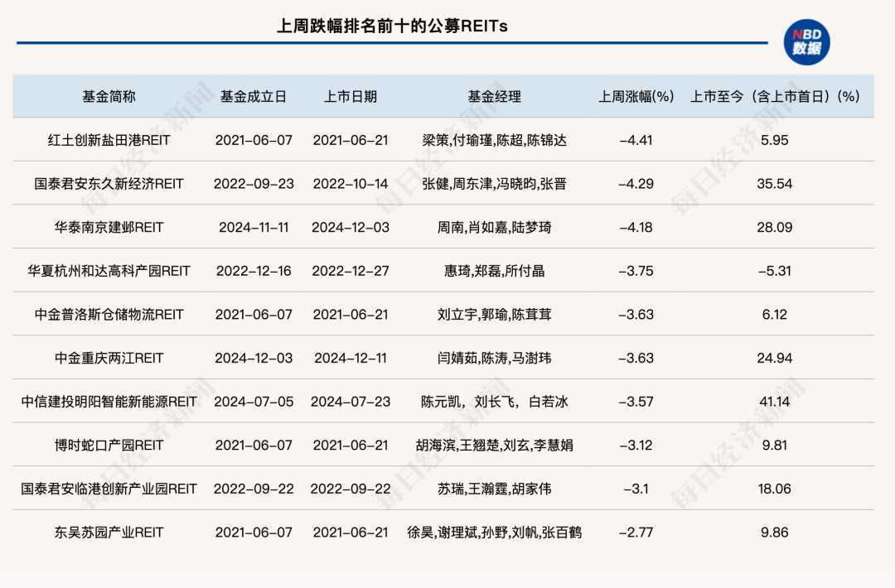
Task: Click managers cell 闫婧茹,陈涛,马澍玮
Action: point(494,358)
